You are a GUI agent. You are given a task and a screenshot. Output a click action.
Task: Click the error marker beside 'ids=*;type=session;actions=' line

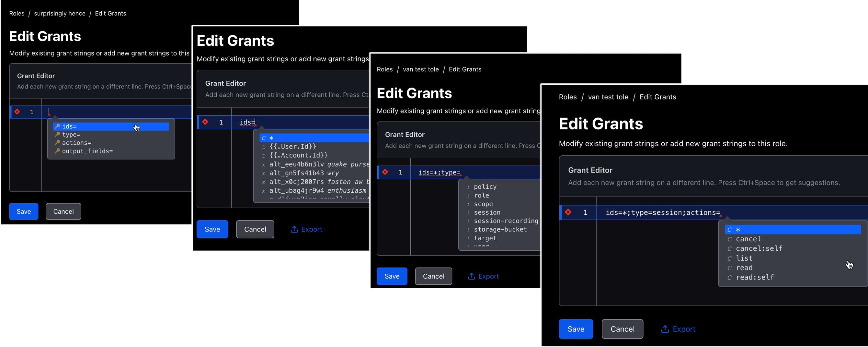coord(568,212)
